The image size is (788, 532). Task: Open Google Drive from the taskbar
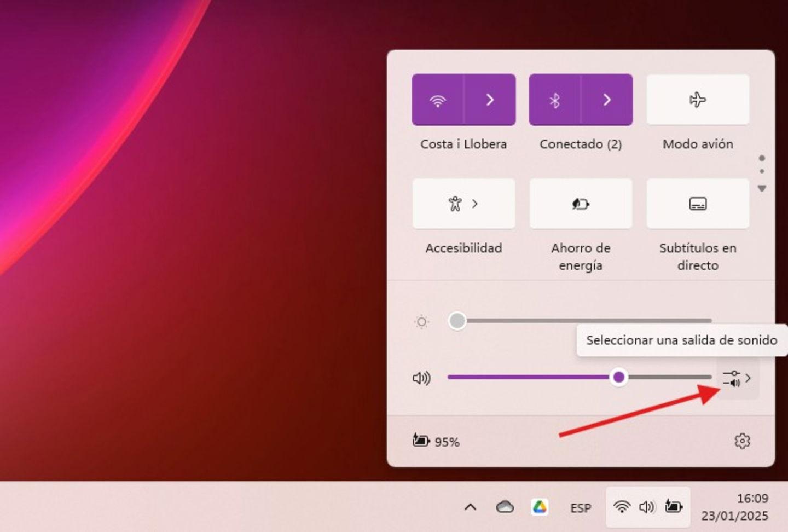pos(540,507)
